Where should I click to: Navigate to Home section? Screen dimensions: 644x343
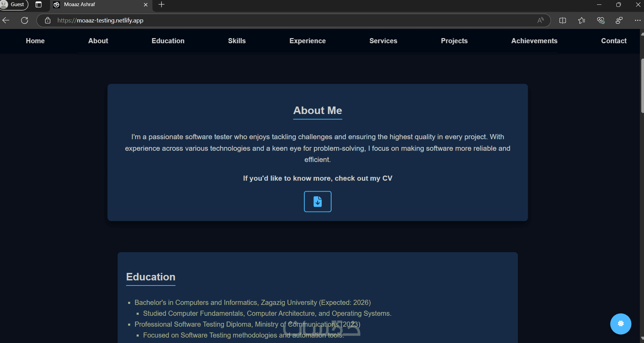pyautogui.click(x=35, y=41)
